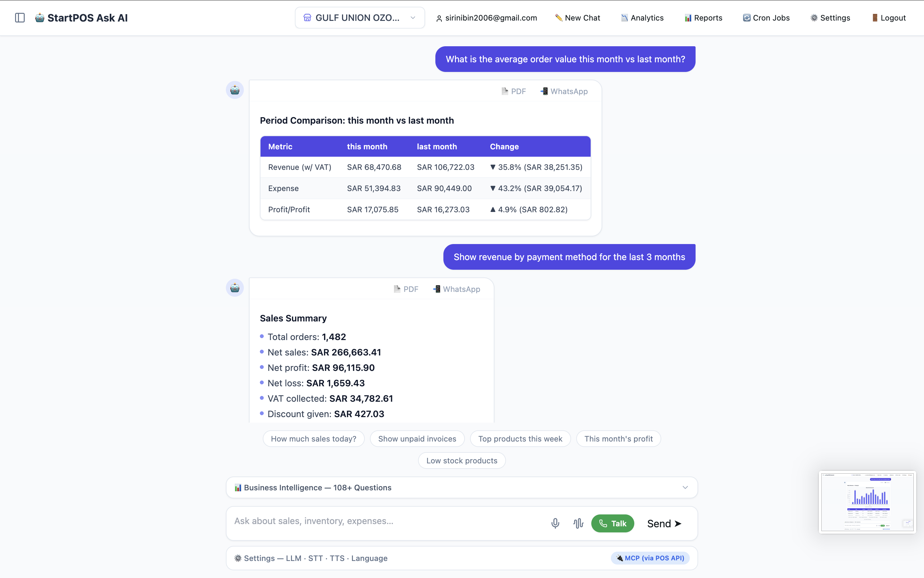Viewport: 924px width, 578px height.
Task: Select the 'This month's profit' suggestion chip
Action: 618,438
